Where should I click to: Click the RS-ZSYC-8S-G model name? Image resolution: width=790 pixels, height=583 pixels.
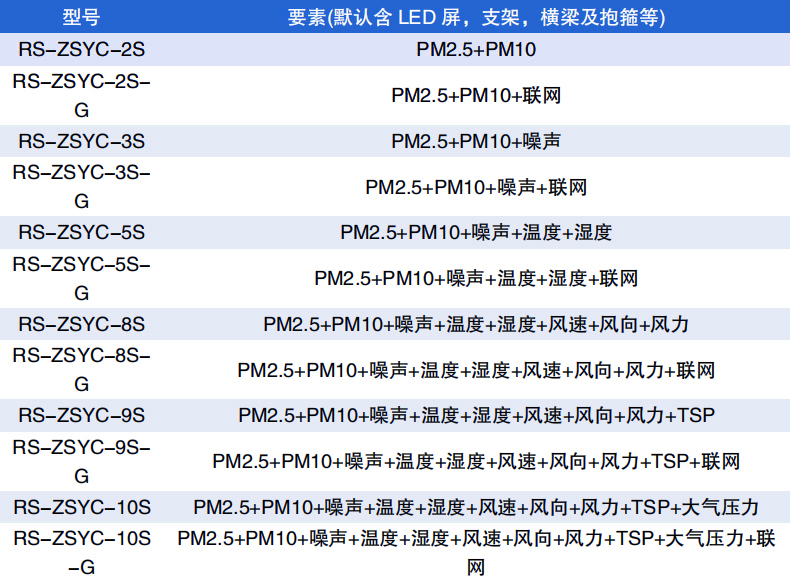pos(81,370)
